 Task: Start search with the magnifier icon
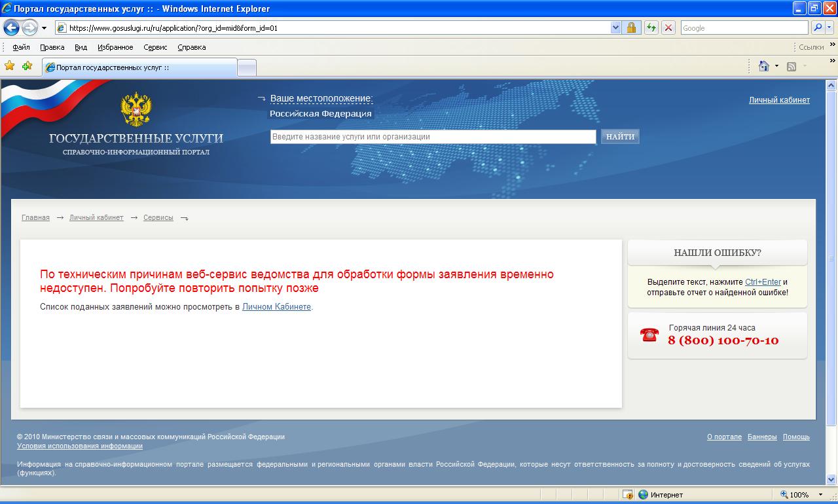click(x=818, y=28)
